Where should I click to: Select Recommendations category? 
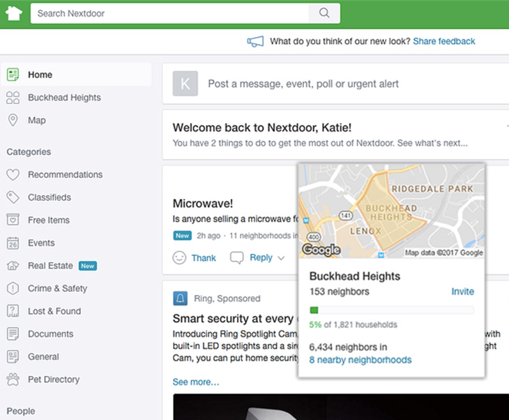coord(66,174)
